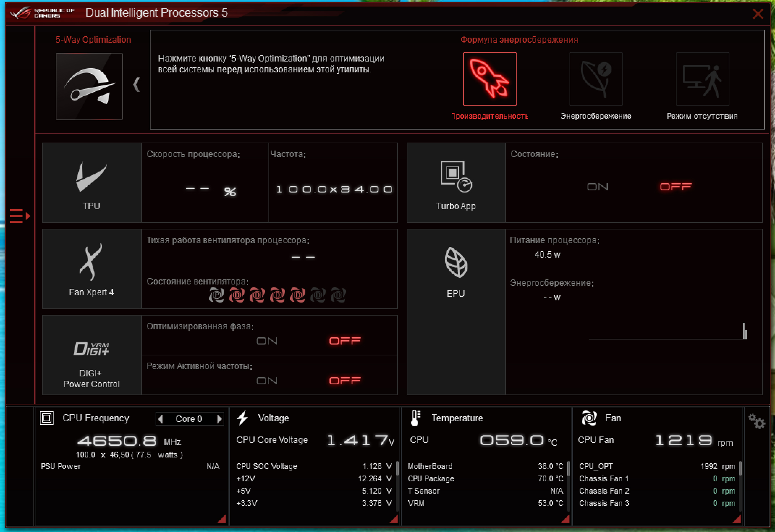
Task: Expand the left sidebar menu arrow
Action: point(20,216)
